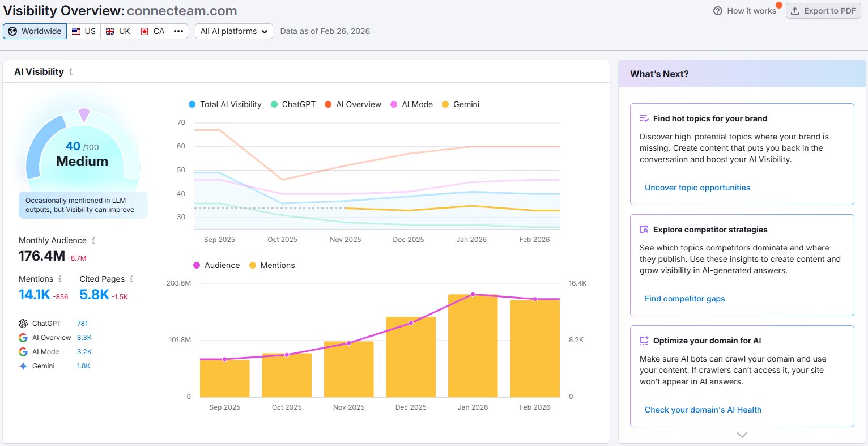Click the Cited Pages info icon

pyautogui.click(x=131, y=279)
